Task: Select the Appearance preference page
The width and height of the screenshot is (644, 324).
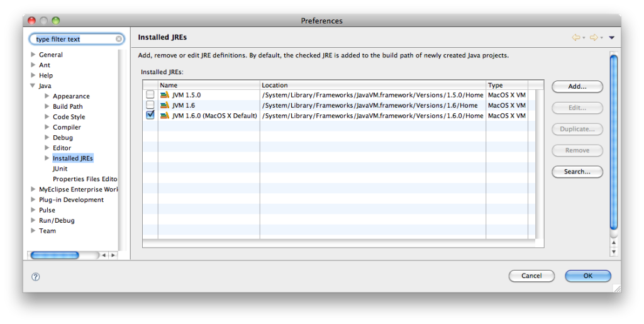Action: pyautogui.click(x=71, y=96)
